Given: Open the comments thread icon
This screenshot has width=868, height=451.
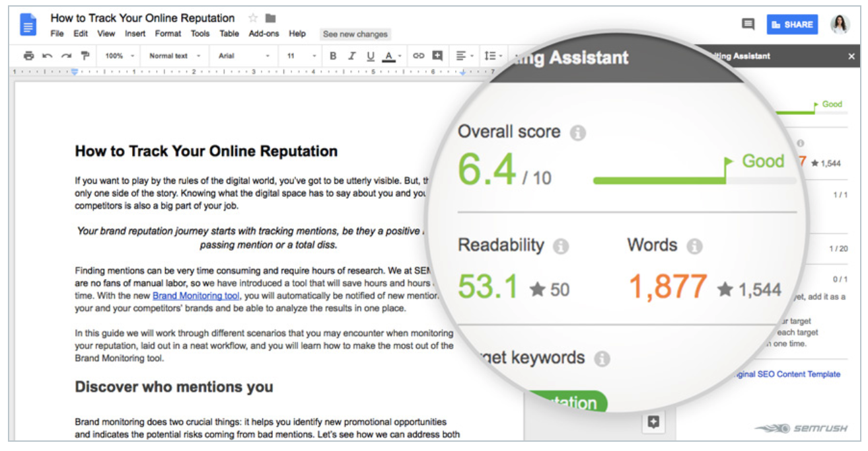Looking at the screenshot, I should click(x=748, y=24).
